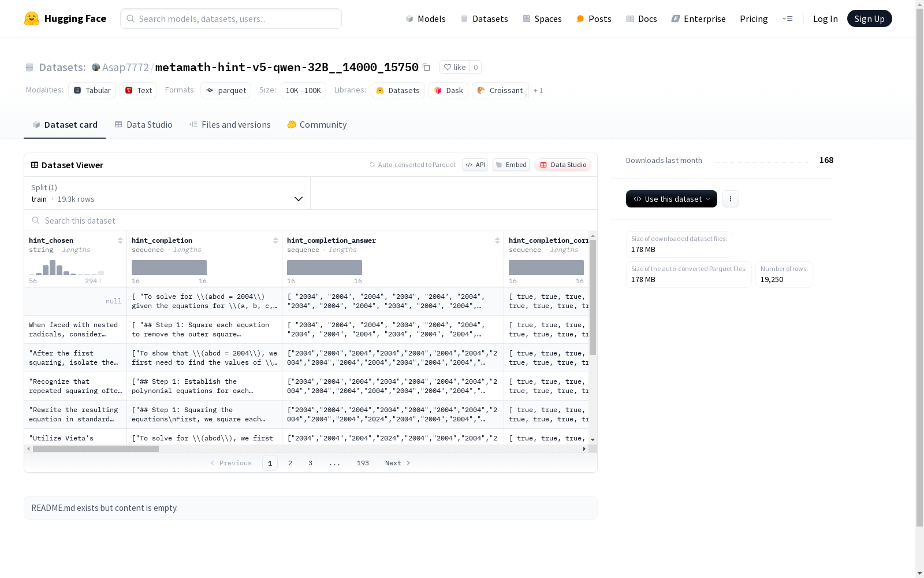Click the current page 1 button
Viewport: 924px width, 578px height.
pos(270,463)
